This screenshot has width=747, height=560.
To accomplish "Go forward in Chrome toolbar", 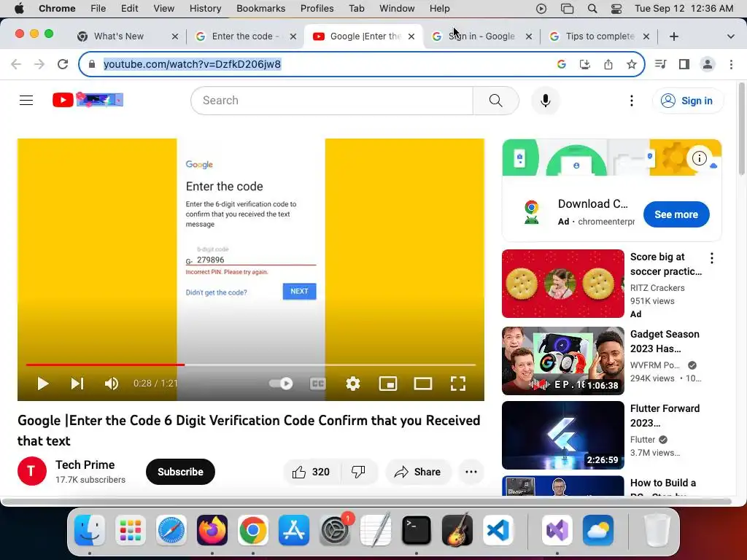I will click(x=39, y=64).
